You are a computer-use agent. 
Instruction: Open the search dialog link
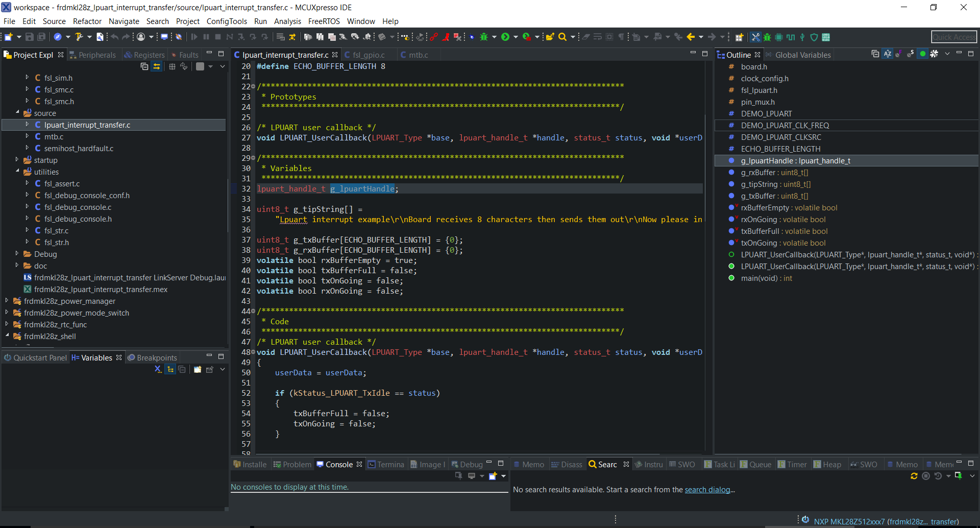tap(707, 490)
